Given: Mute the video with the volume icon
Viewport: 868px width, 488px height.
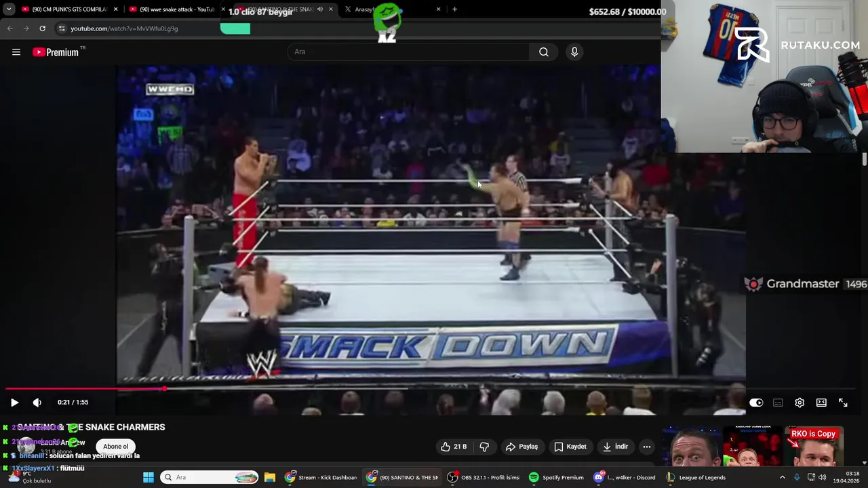Looking at the screenshot, I should [37, 403].
